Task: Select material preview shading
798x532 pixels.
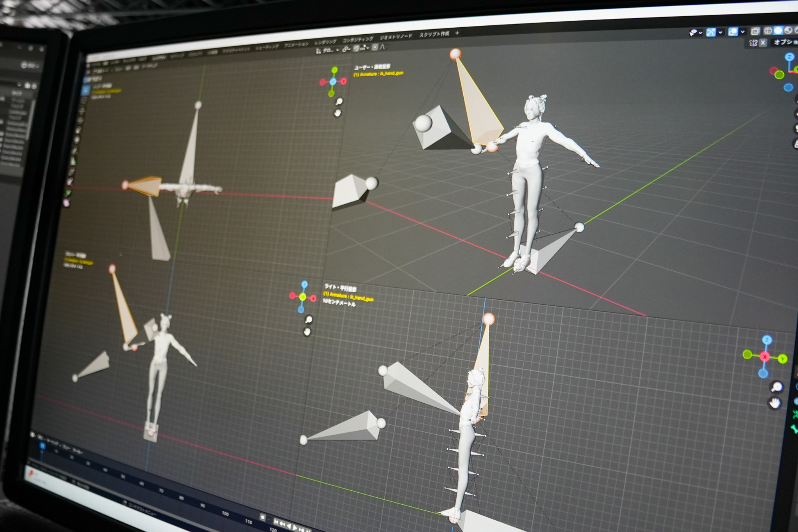Action: click(788, 30)
